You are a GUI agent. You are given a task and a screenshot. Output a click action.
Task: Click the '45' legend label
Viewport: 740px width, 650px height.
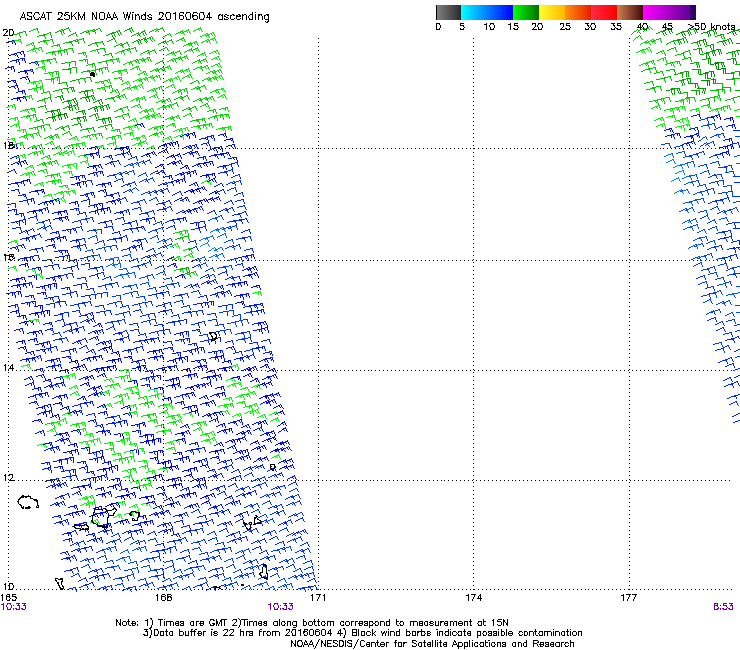pos(667,26)
